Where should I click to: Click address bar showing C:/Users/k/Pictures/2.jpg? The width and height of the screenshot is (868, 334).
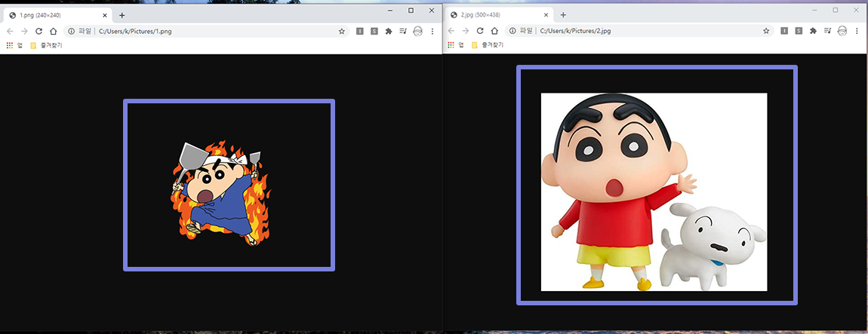point(639,31)
